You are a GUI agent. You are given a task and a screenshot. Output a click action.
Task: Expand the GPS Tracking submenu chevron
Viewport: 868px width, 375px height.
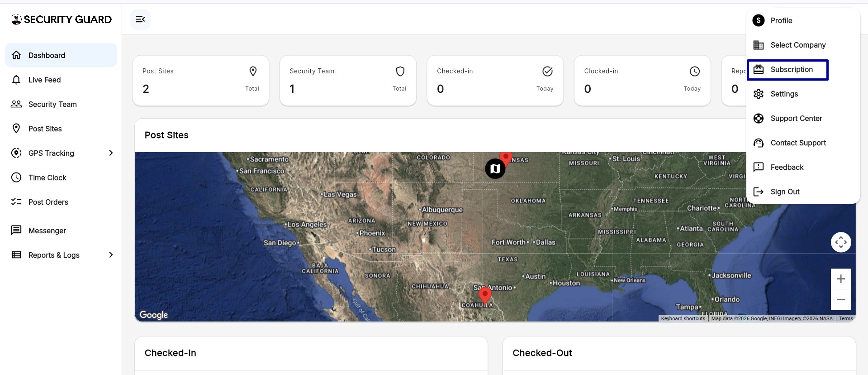[x=111, y=153]
